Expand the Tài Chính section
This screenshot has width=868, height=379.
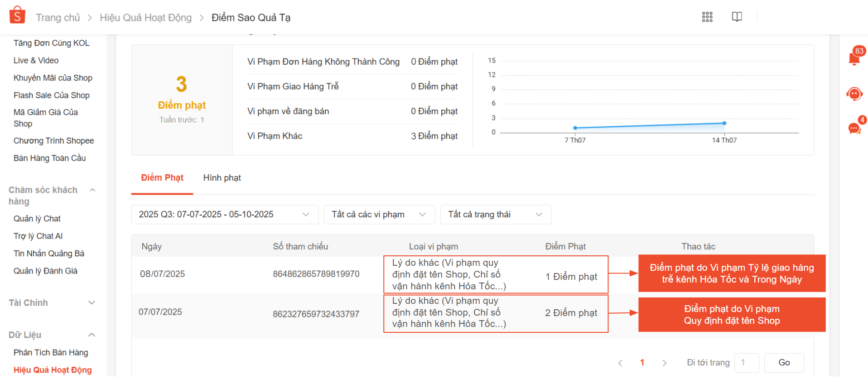[92, 303]
